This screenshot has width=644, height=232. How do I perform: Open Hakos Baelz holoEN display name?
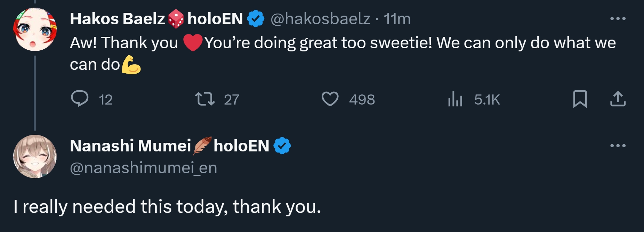(x=156, y=19)
